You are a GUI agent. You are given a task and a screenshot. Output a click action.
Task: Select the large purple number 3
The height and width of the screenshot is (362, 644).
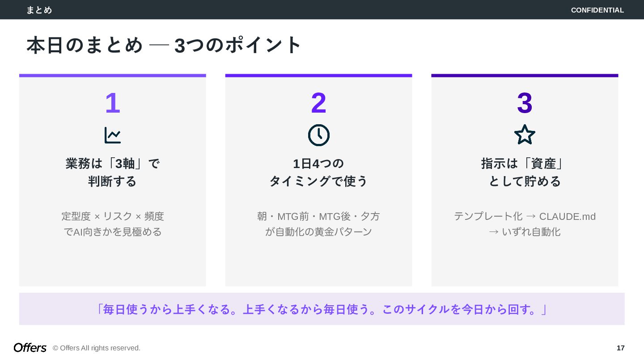click(x=525, y=103)
